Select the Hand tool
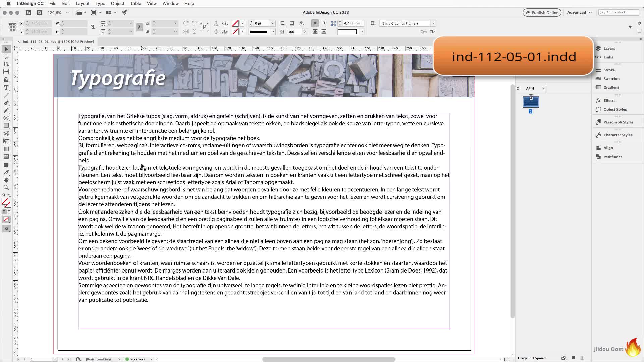The width and height of the screenshot is (644, 362). [x=6, y=180]
